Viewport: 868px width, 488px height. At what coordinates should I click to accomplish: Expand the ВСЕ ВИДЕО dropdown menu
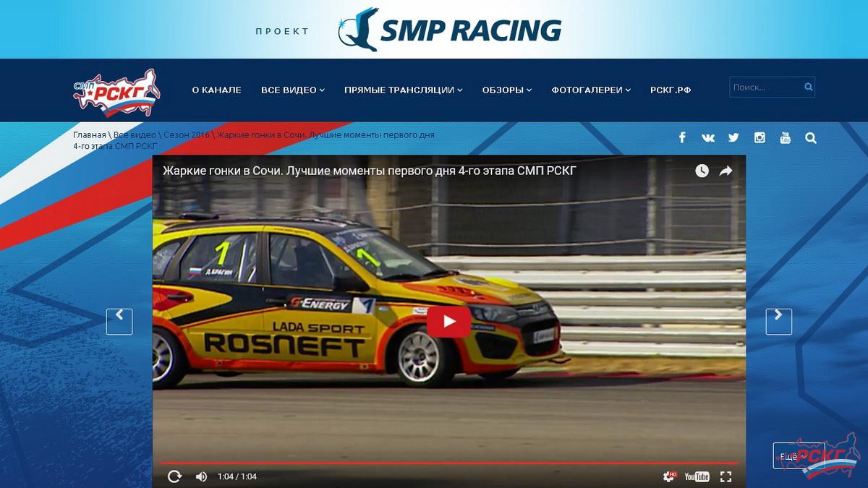point(293,90)
